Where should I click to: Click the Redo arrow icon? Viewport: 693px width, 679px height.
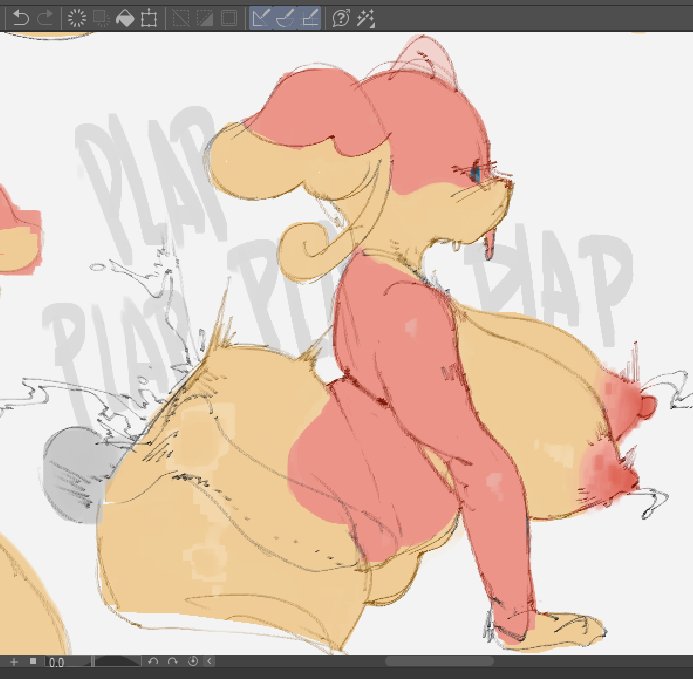coord(45,18)
